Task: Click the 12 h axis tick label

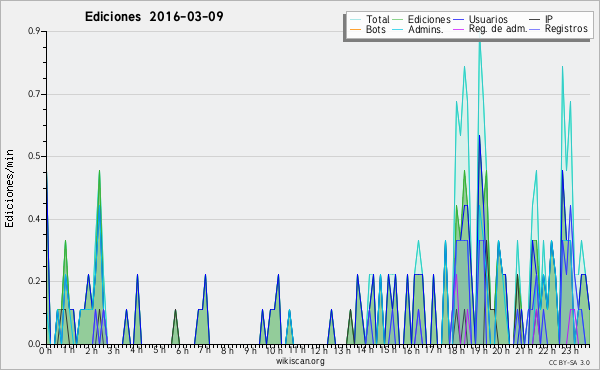Action: [x=319, y=350]
